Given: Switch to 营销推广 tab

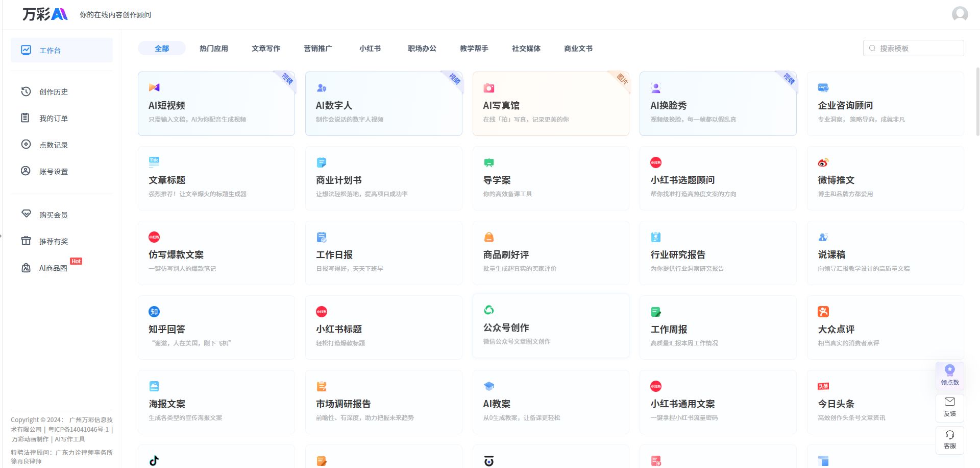Looking at the screenshot, I should (x=318, y=49).
